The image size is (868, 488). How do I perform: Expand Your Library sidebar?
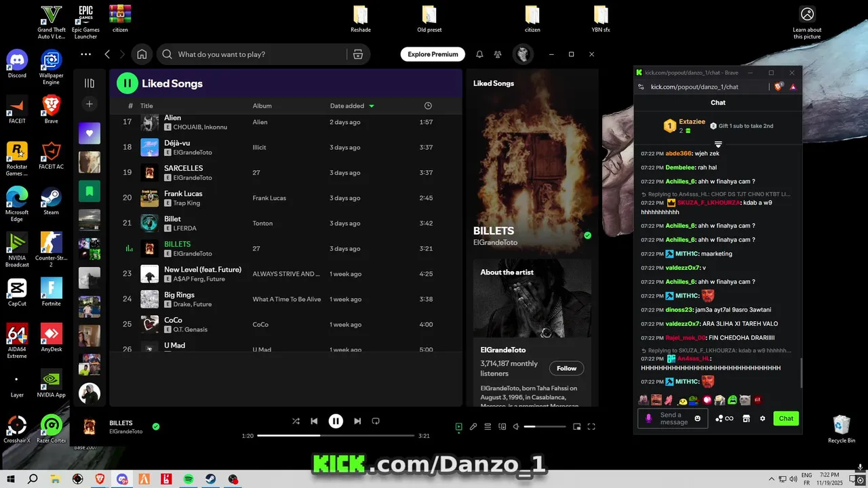click(90, 83)
